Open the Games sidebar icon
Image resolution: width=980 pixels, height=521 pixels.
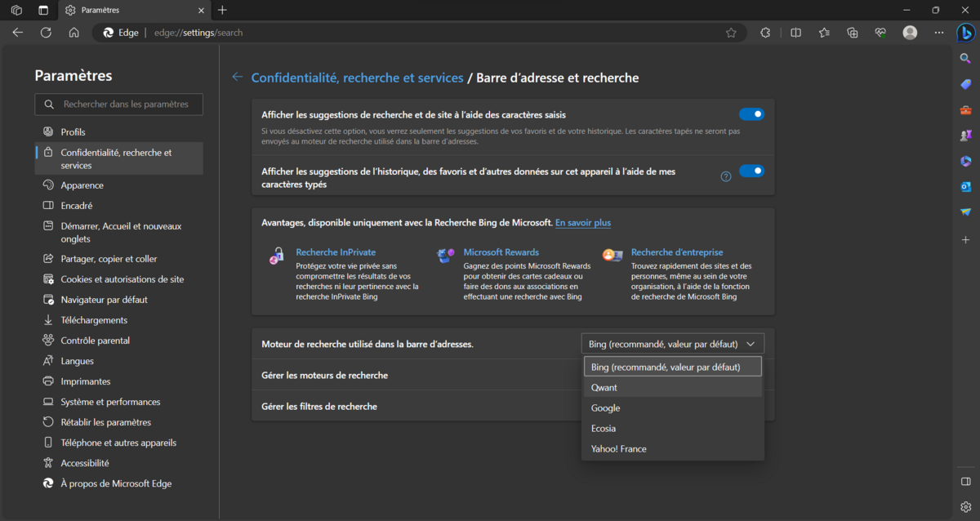tap(965, 136)
